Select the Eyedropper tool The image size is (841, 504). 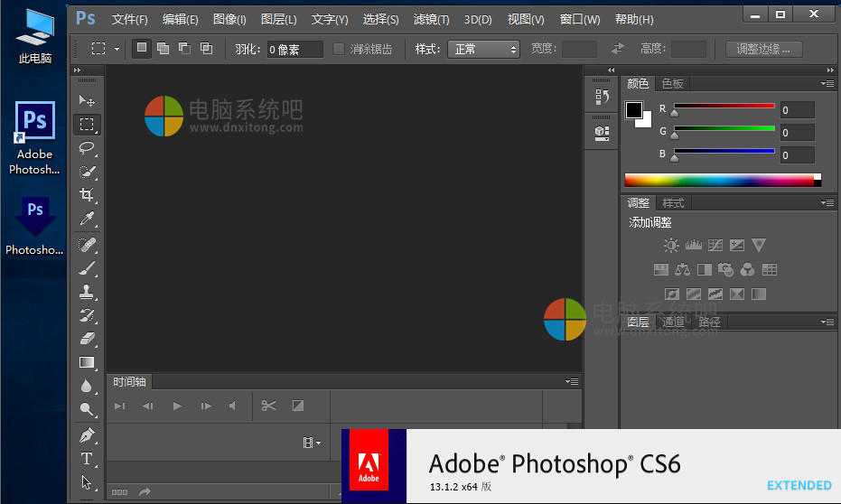[x=87, y=219]
